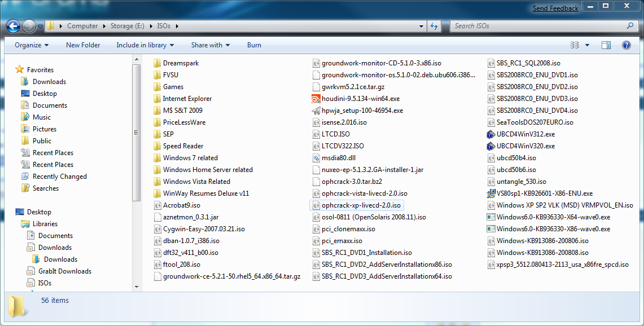Select Desktop under Favorites
This screenshot has height=326, width=644.
click(45, 94)
